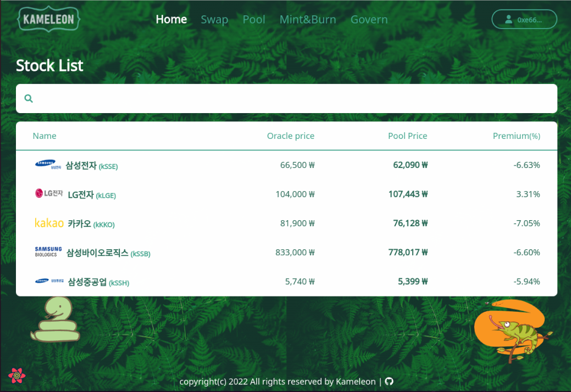Select 카카오 (kKKO) stock name

click(91, 224)
